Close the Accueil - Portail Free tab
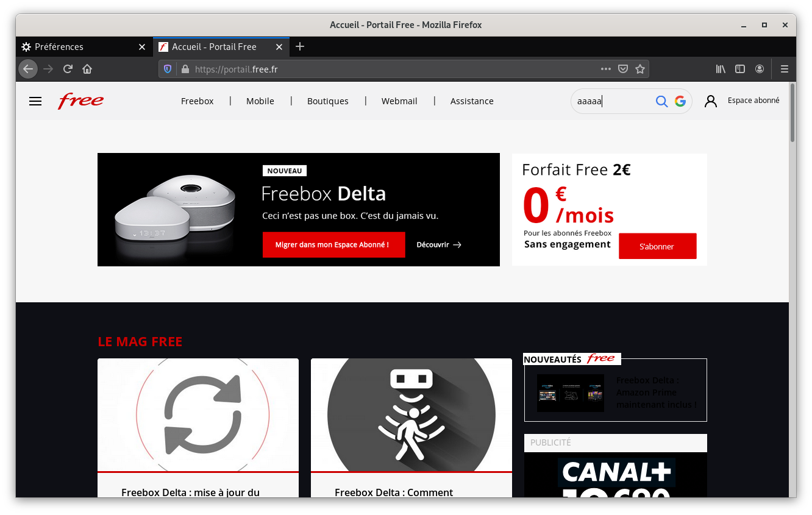The height and width of the screenshot is (515, 812). [280, 47]
